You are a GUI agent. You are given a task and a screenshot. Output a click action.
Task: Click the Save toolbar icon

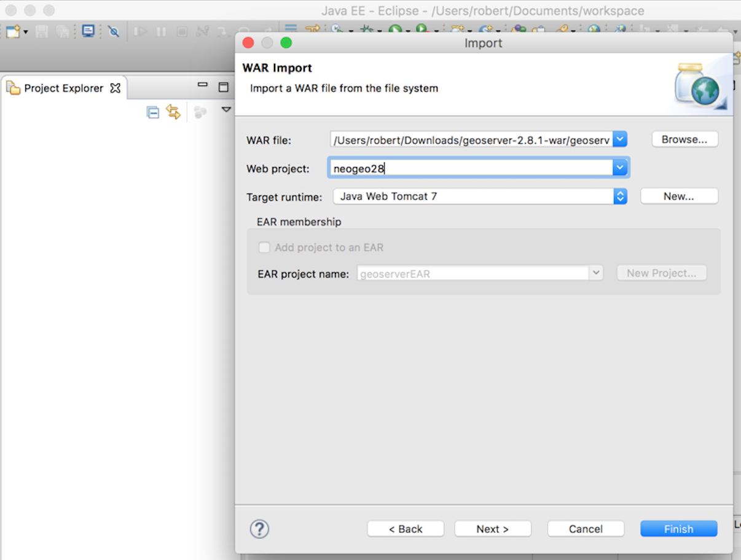click(42, 31)
